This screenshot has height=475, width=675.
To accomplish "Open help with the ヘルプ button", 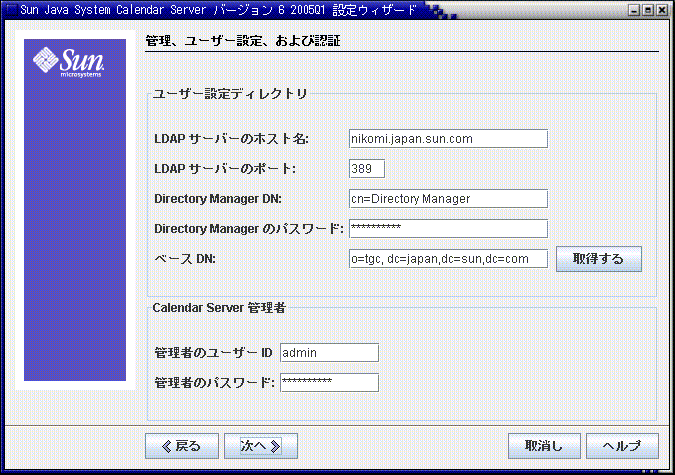I will [622, 446].
